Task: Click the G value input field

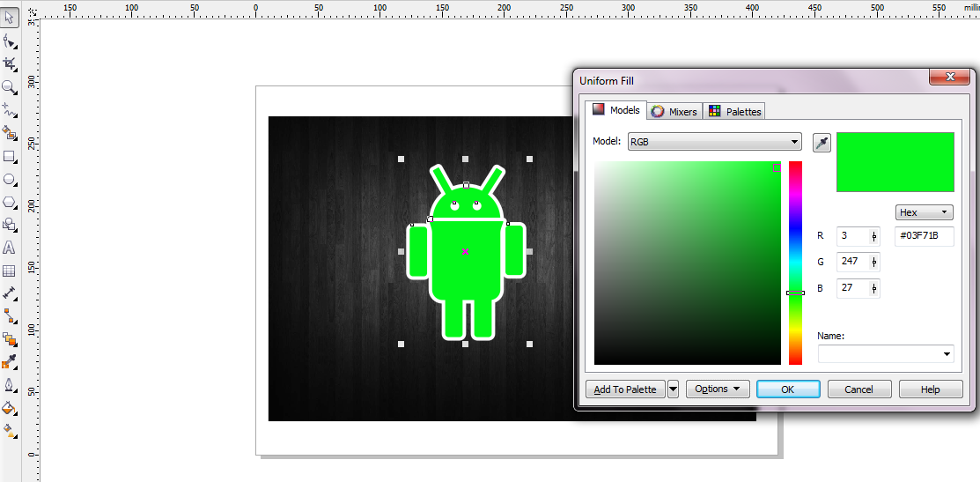Action: pos(851,262)
